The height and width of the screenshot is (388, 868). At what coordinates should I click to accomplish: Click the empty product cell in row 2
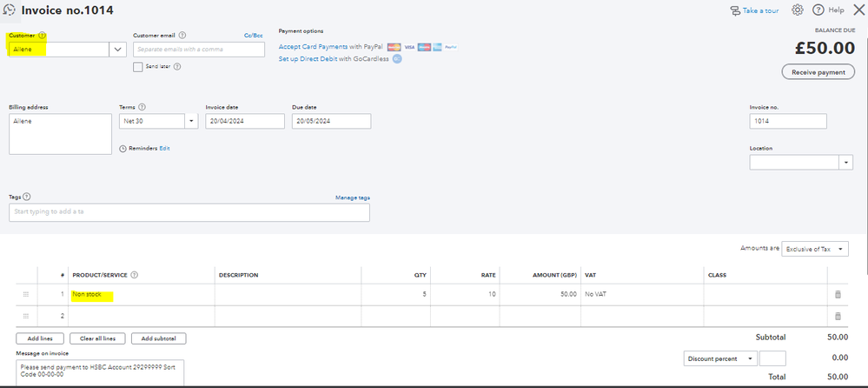coord(141,316)
